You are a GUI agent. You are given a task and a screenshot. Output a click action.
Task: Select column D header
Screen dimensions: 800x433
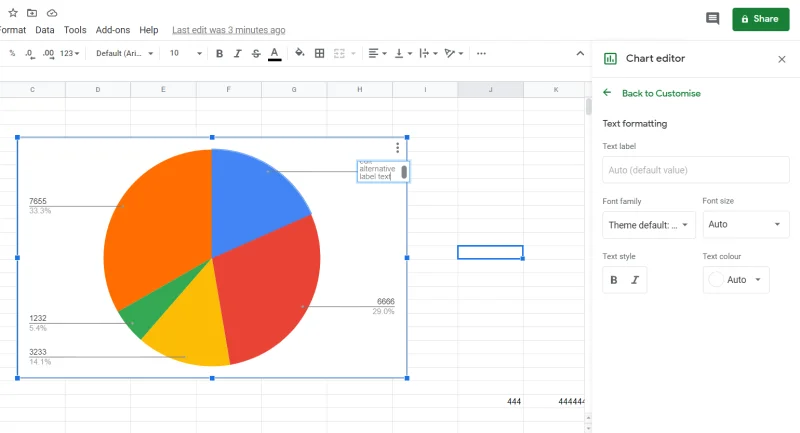(x=98, y=89)
